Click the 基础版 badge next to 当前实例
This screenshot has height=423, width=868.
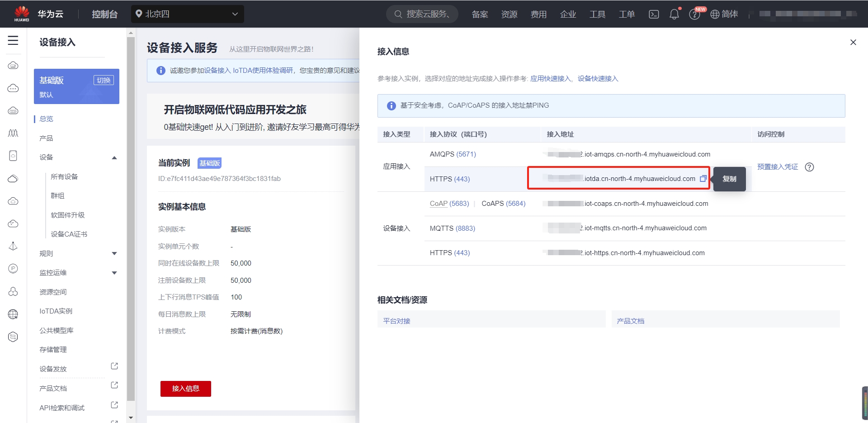pyautogui.click(x=210, y=163)
